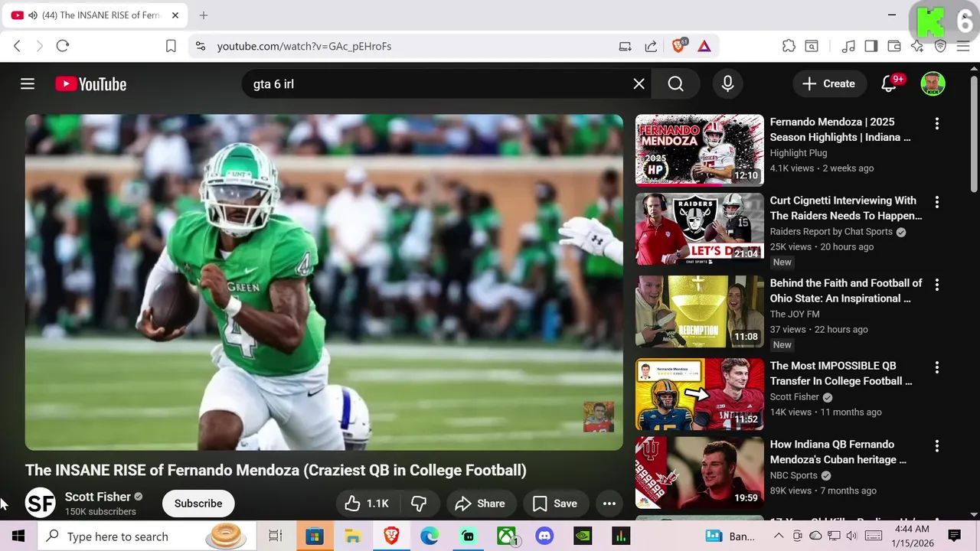Open site information icon in address bar

click(x=201, y=46)
